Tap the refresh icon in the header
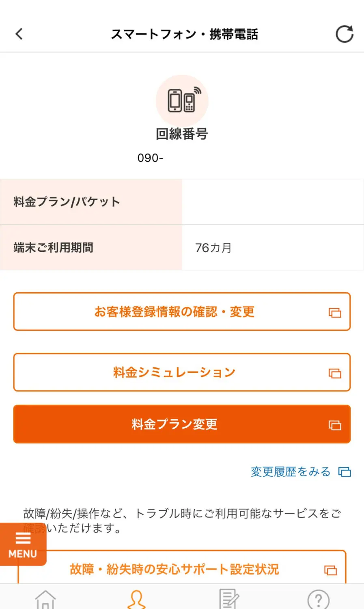The width and height of the screenshot is (364, 609). tap(344, 34)
